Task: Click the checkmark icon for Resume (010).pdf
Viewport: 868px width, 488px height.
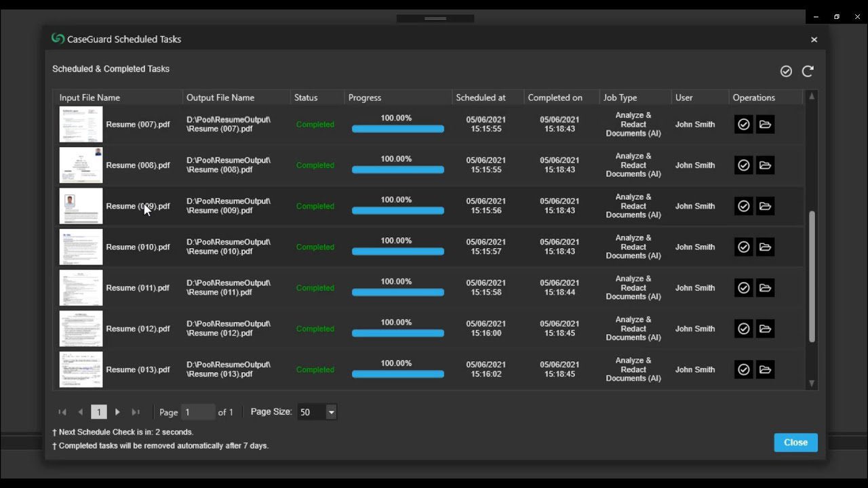Action: [x=744, y=247]
